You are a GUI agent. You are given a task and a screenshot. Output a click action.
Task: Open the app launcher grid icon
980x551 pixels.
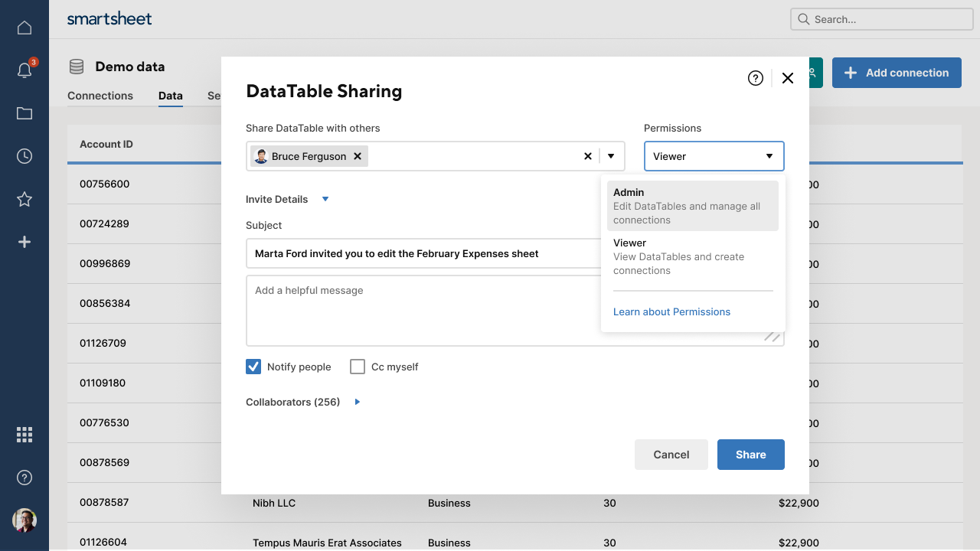24,434
